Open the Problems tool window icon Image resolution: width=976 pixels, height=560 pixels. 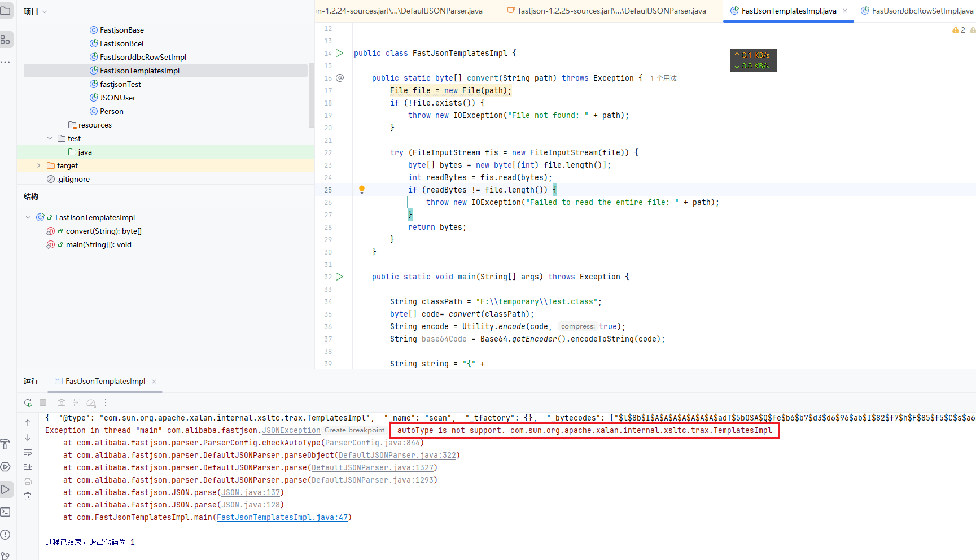coord(6,535)
